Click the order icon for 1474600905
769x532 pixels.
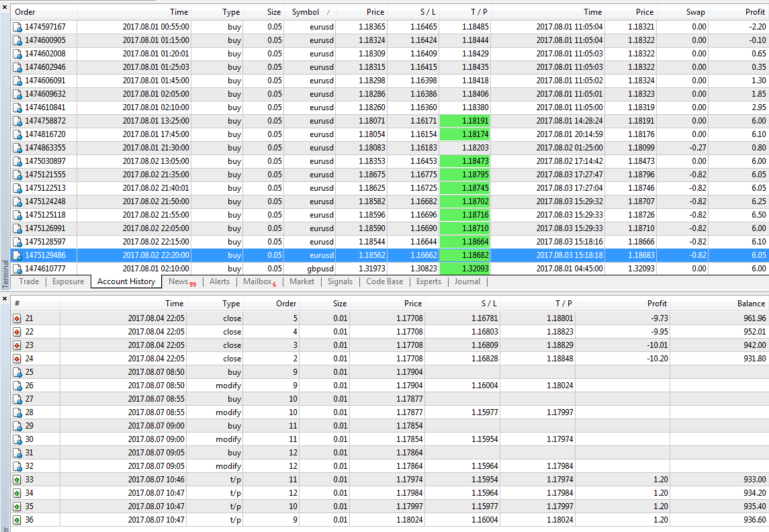pos(17,40)
